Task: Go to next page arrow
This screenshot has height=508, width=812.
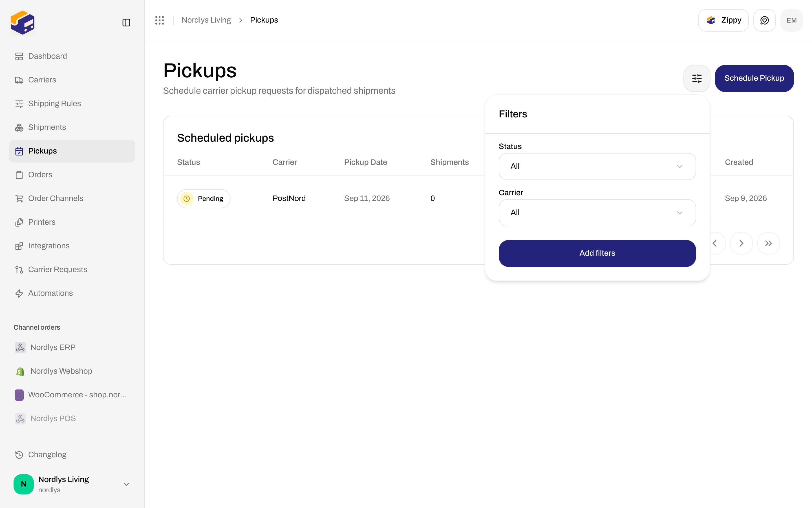Action: click(741, 243)
